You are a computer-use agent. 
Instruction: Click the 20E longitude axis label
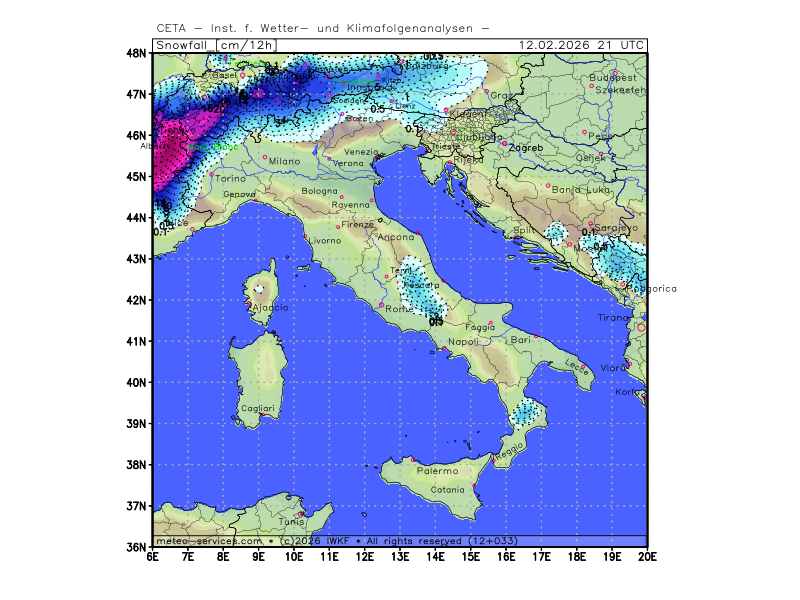tap(646, 556)
